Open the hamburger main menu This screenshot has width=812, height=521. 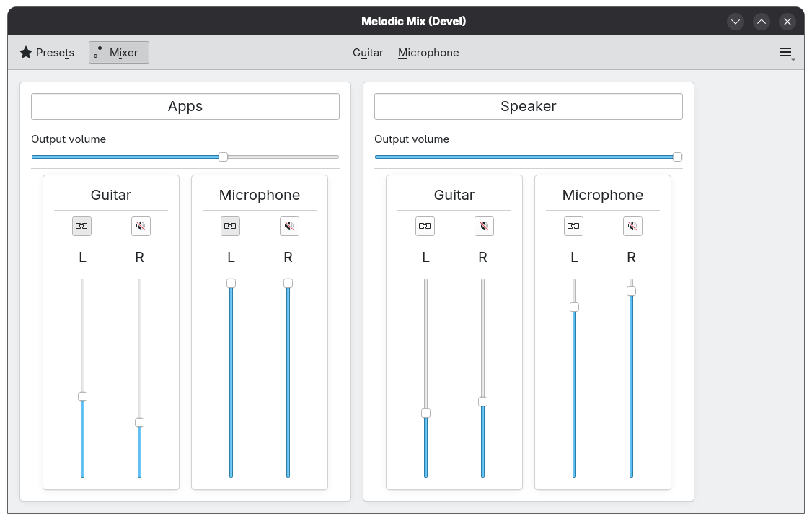click(786, 53)
